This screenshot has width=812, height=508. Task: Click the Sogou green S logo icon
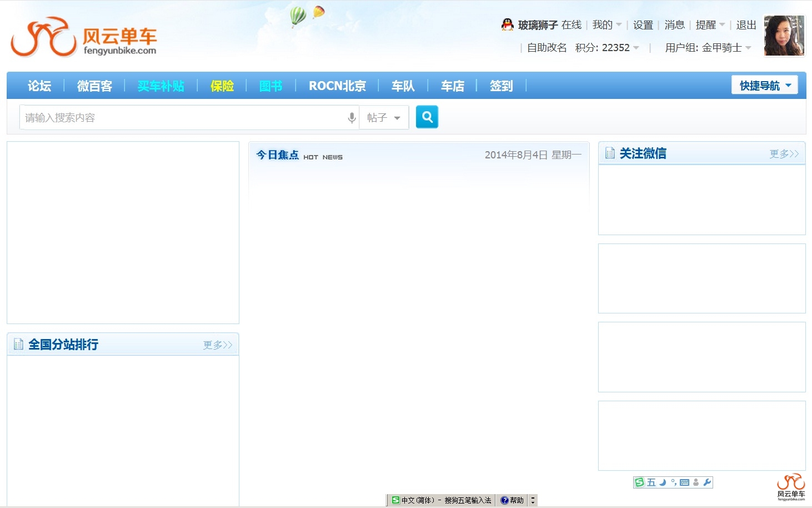point(640,482)
